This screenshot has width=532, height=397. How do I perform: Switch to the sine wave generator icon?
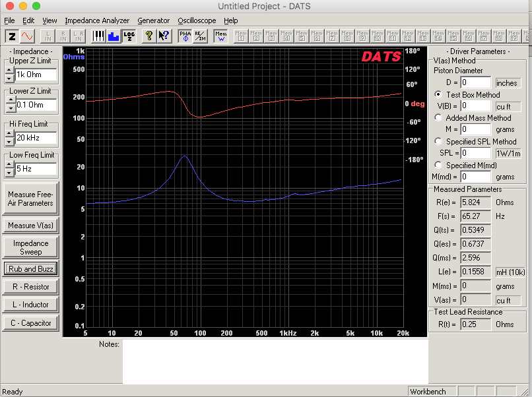click(27, 36)
